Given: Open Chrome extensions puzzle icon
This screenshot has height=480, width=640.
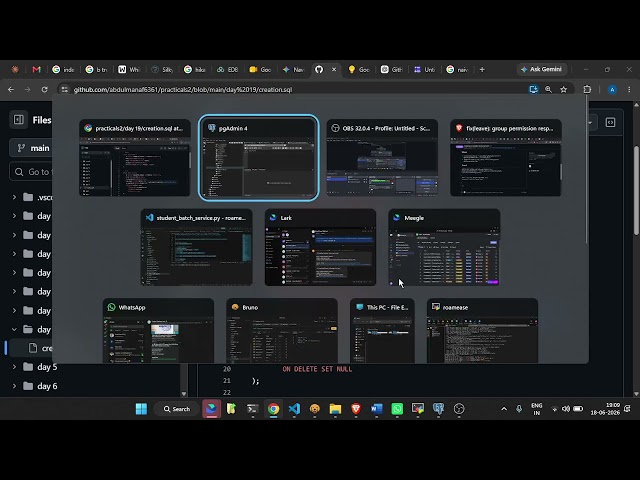Looking at the screenshot, I should [587, 89].
